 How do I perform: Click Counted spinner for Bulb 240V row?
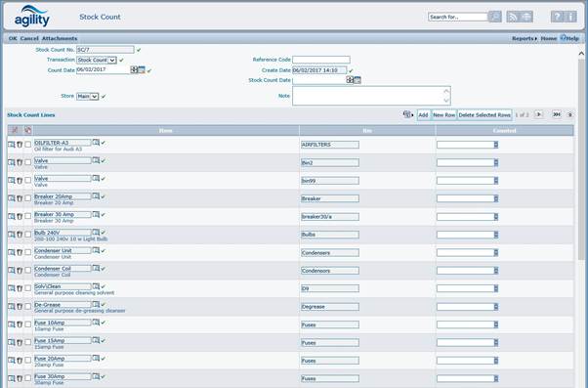click(496, 235)
